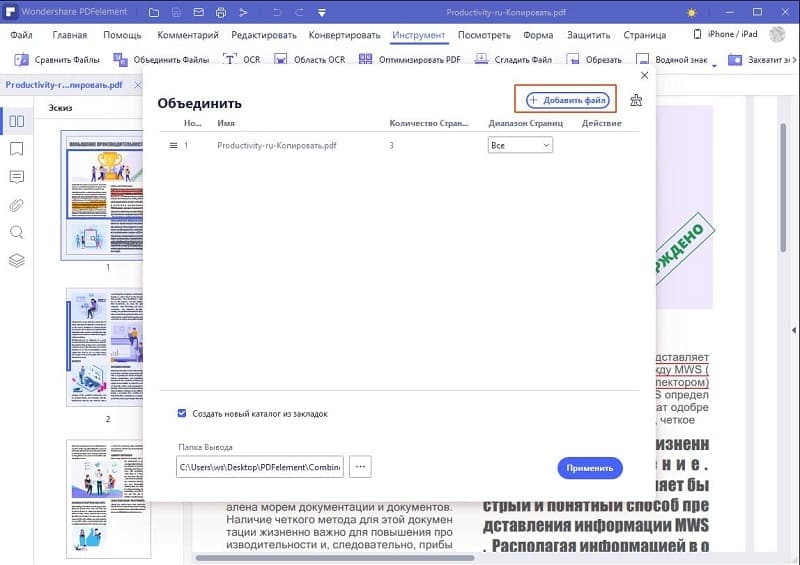This screenshot has width=800, height=565.
Task: Click the screen capture tool icon
Action: pyautogui.click(x=735, y=60)
